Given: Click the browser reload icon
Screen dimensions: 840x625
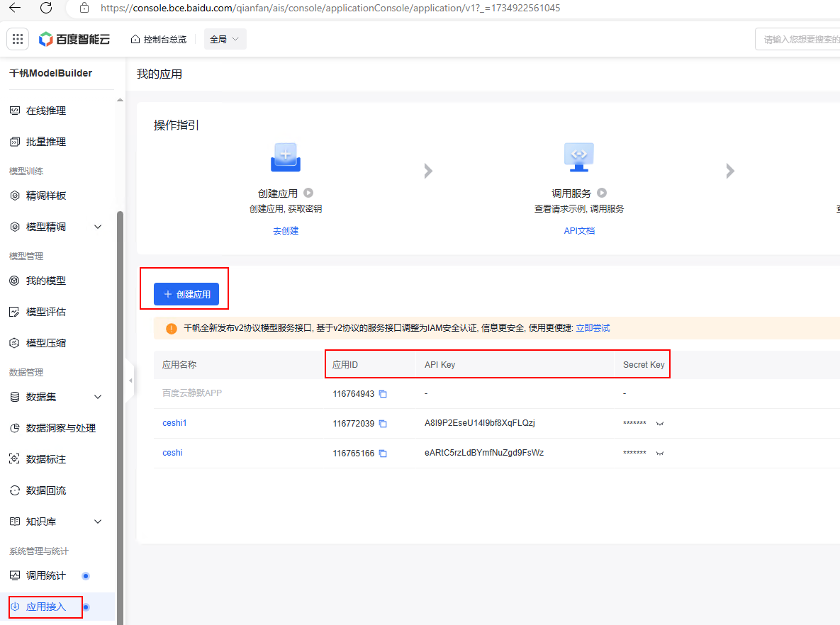Looking at the screenshot, I should tap(46, 8).
